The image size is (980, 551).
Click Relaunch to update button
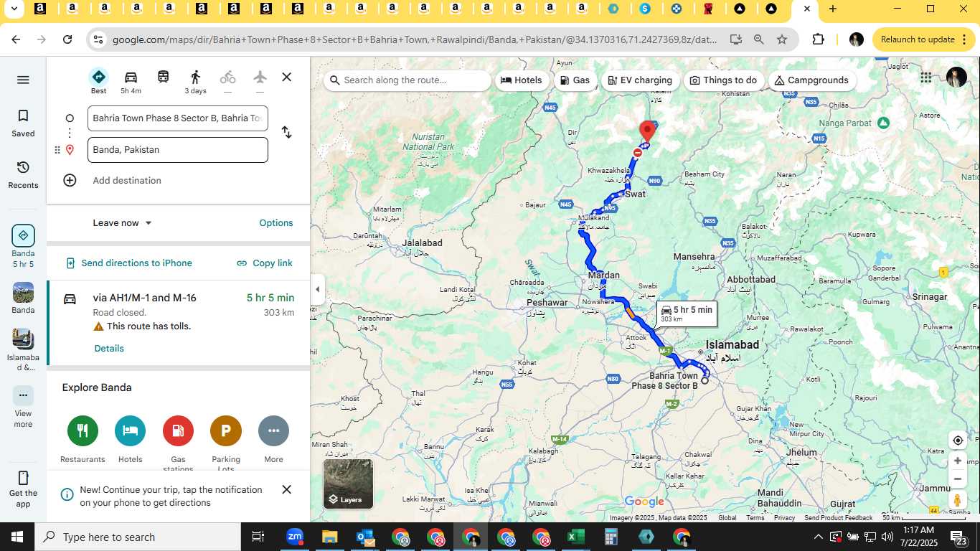925,39
